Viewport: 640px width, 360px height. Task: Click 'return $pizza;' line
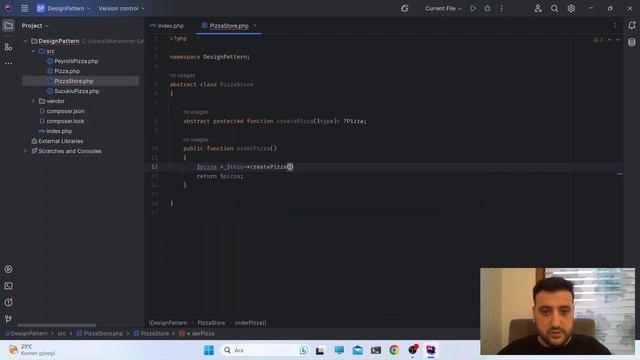point(220,176)
